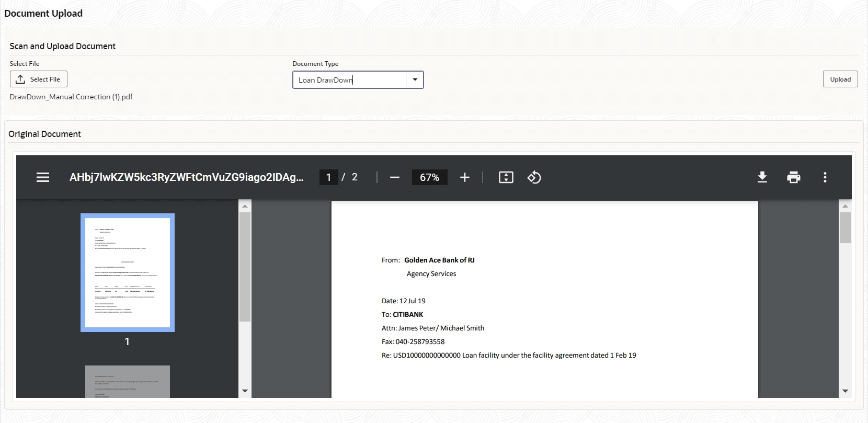This screenshot has height=423, width=868.
Task: Click the total pages number 2
Action: (x=355, y=177)
